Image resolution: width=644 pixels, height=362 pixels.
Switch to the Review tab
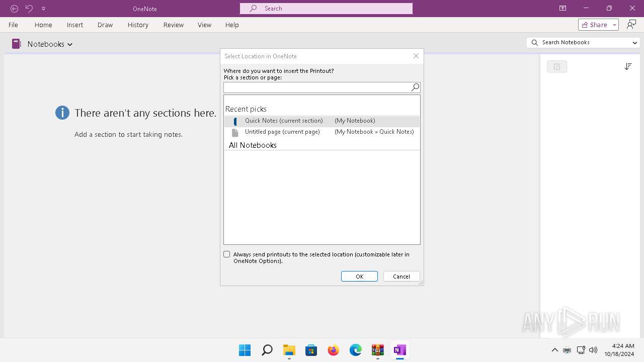point(174,25)
